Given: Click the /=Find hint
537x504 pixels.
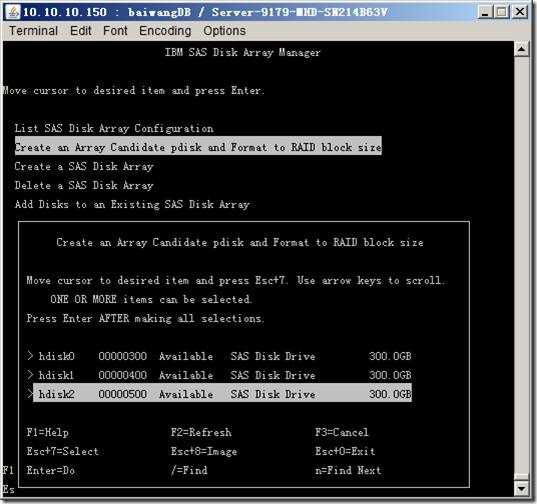Looking at the screenshot, I should 189,470.
